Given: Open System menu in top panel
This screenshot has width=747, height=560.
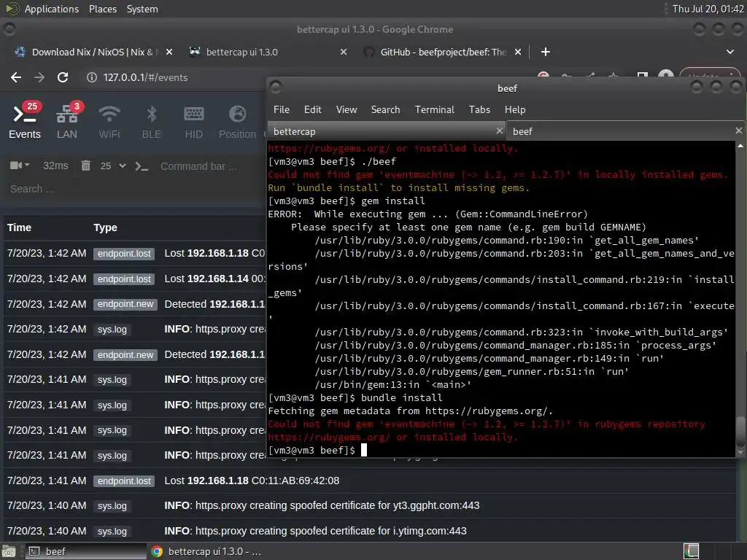Looking at the screenshot, I should pyautogui.click(x=142, y=9).
